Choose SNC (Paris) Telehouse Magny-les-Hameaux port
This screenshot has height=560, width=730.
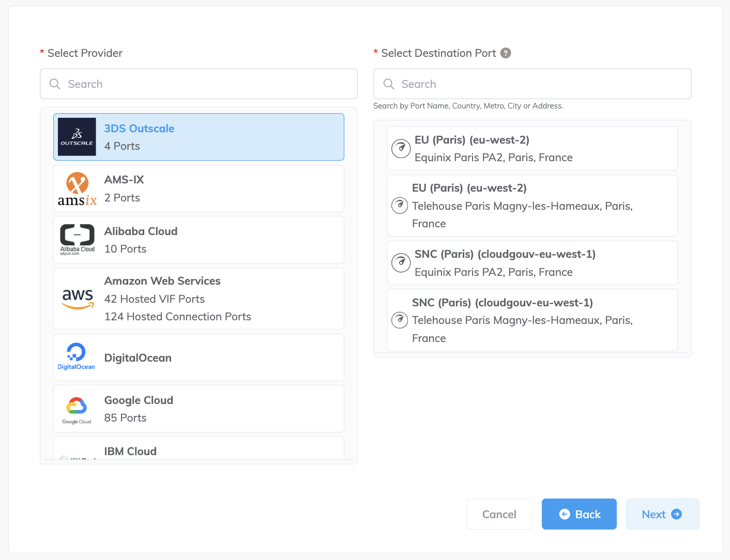pos(532,320)
